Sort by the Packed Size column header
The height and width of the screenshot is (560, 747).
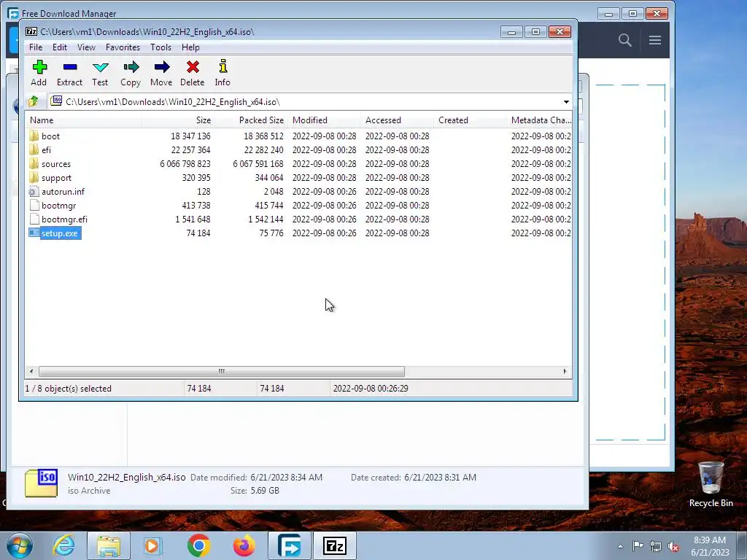[251, 120]
